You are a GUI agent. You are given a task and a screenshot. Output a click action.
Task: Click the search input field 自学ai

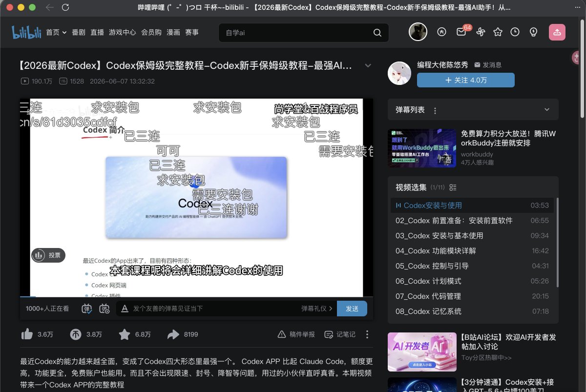[295, 33]
